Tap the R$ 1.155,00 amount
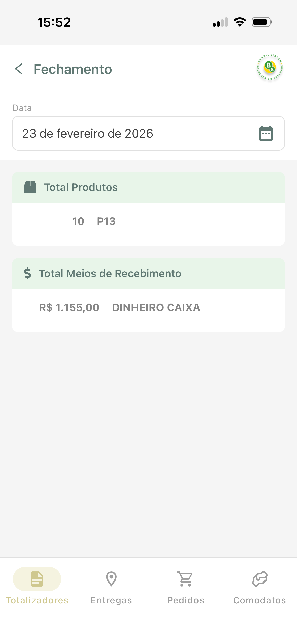The image size is (297, 644). pyautogui.click(x=69, y=308)
